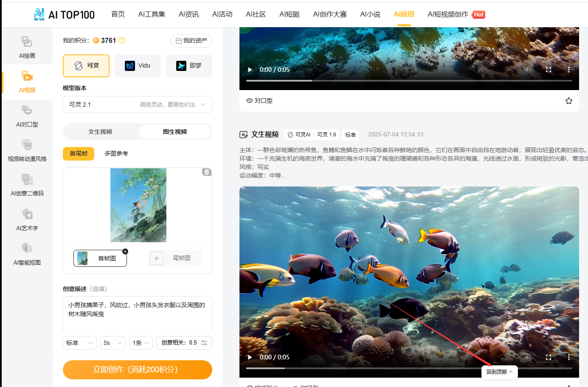Screen dimensions: 588x387
Task: Click the 标准 tag on result
Action: point(350,135)
